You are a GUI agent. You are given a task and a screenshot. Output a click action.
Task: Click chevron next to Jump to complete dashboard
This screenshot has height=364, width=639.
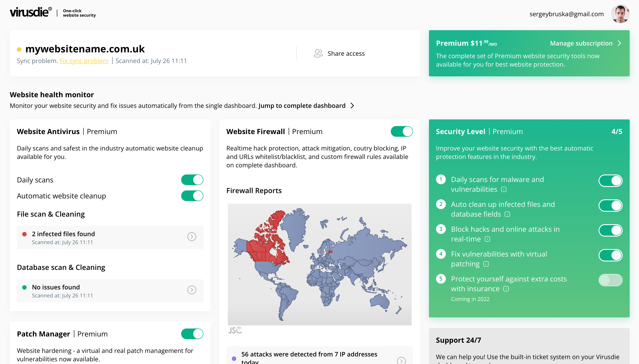tap(352, 106)
